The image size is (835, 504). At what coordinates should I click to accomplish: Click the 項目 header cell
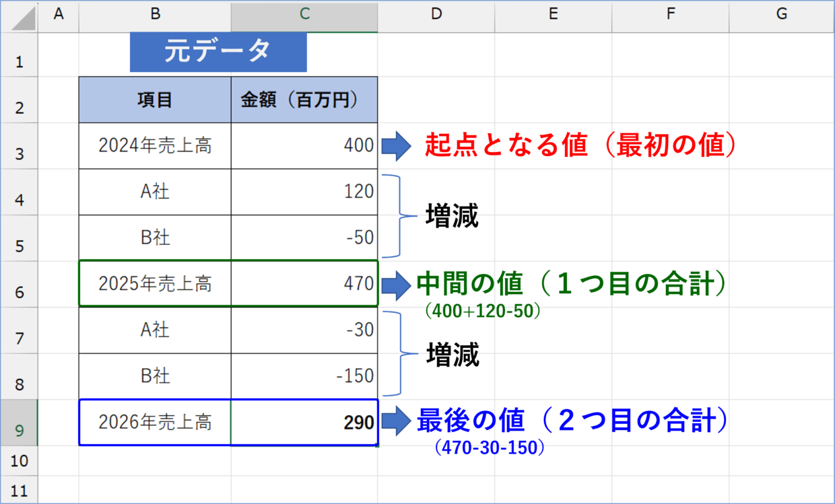coord(155,100)
